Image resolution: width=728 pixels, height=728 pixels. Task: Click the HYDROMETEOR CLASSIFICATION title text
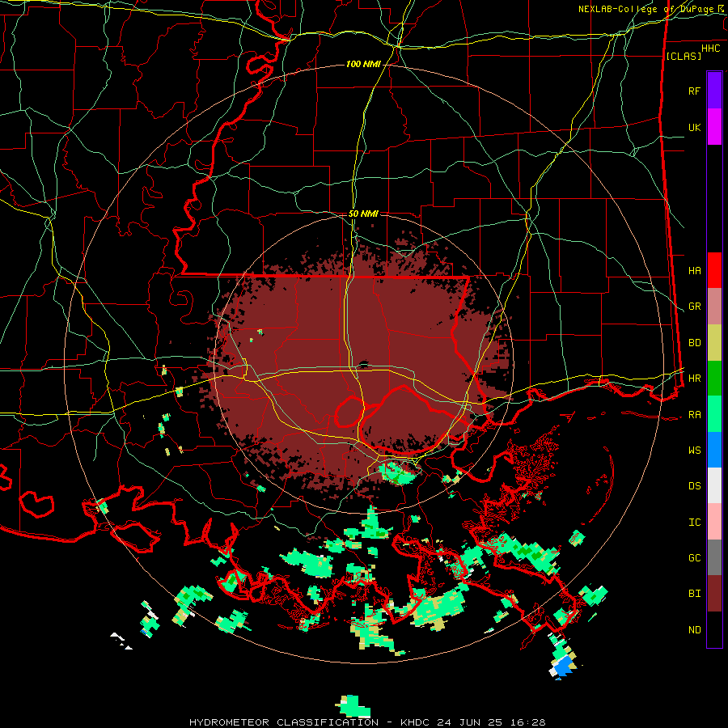click(x=284, y=722)
